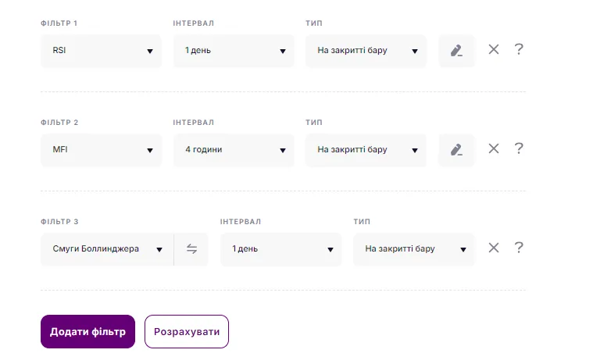
Task: Open the 'Смуги Боллінджера' indicator dropdown
Action: (106, 249)
